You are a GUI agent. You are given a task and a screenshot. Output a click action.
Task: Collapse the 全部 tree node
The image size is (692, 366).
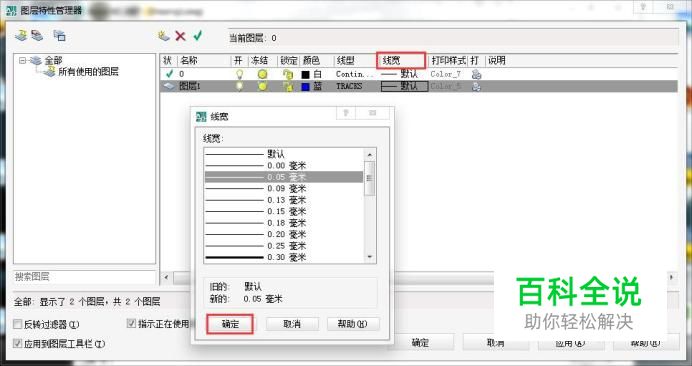click(23, 60)
